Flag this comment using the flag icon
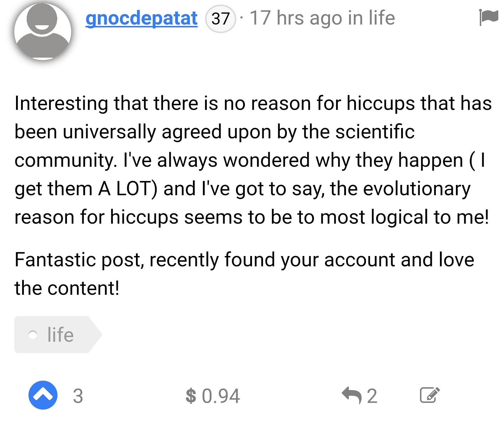This screenshot has height=421, width=504. 488,17
